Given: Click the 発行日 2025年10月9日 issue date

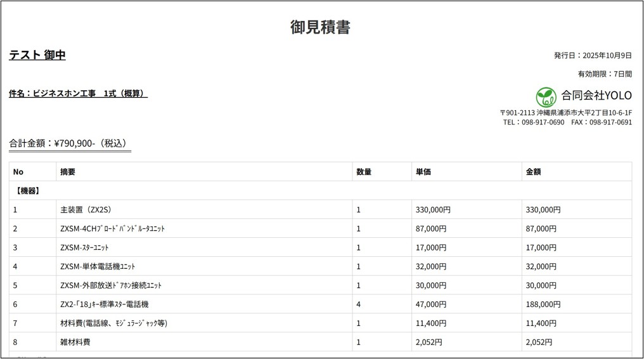Looking at the screenshot, I should click(593, 55).
